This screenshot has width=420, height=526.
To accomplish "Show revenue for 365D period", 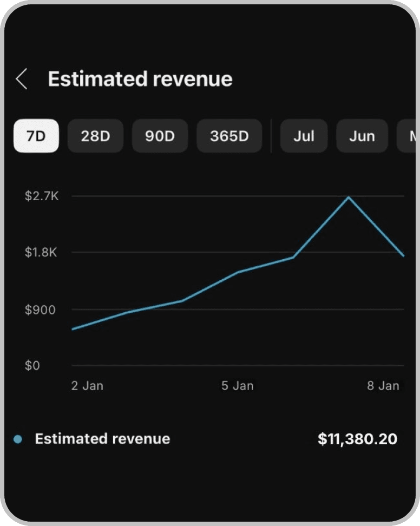I will tap(229, 136).
